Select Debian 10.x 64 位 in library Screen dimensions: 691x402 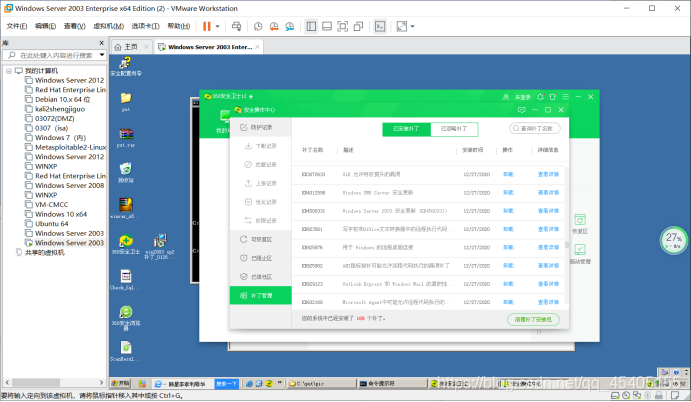(x=63, y=99)
